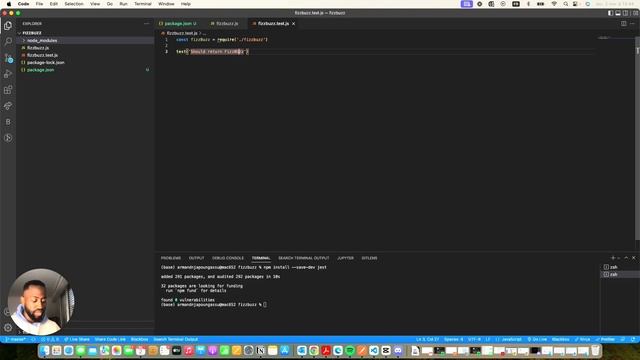The image size is (640, 360).
Task: Select the Terminal panel tab
Action: coord(261,258)
